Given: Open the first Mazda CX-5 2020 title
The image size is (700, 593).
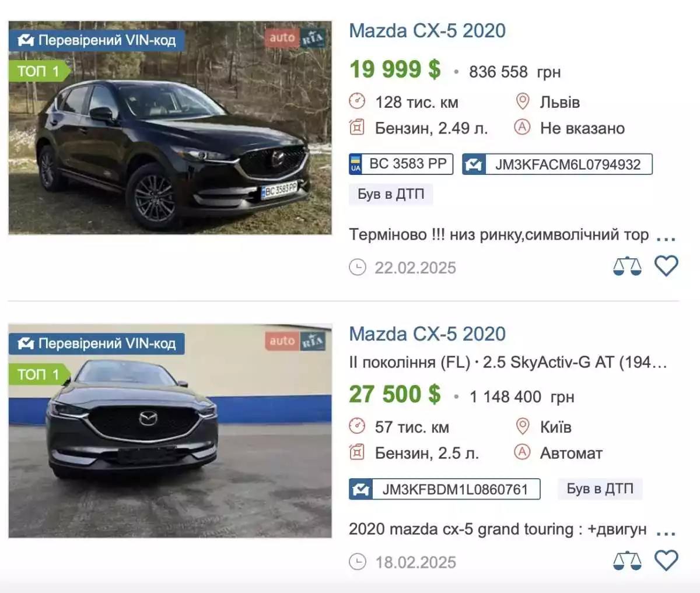Looking at the screenshot, I should coord(427,31).
